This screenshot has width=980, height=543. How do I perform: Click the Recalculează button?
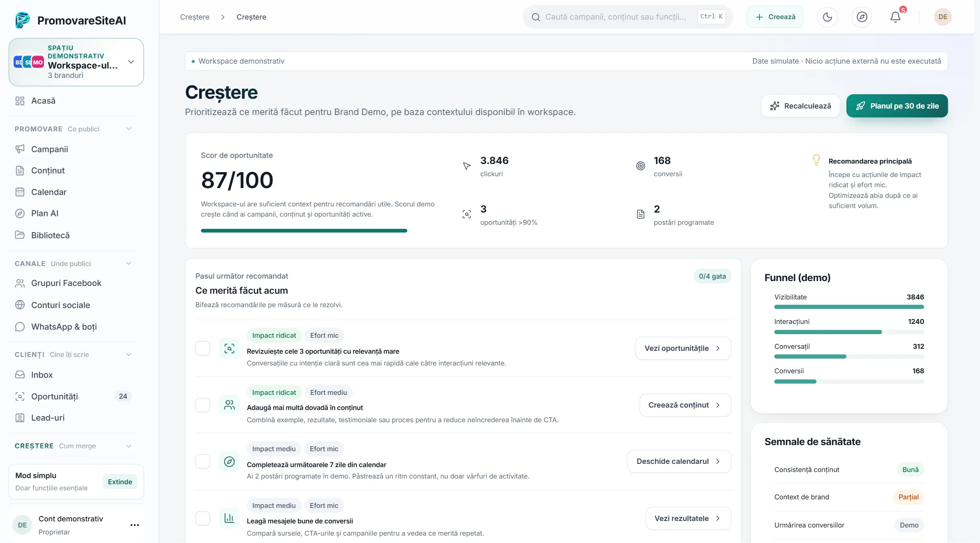tap(800, 106)
